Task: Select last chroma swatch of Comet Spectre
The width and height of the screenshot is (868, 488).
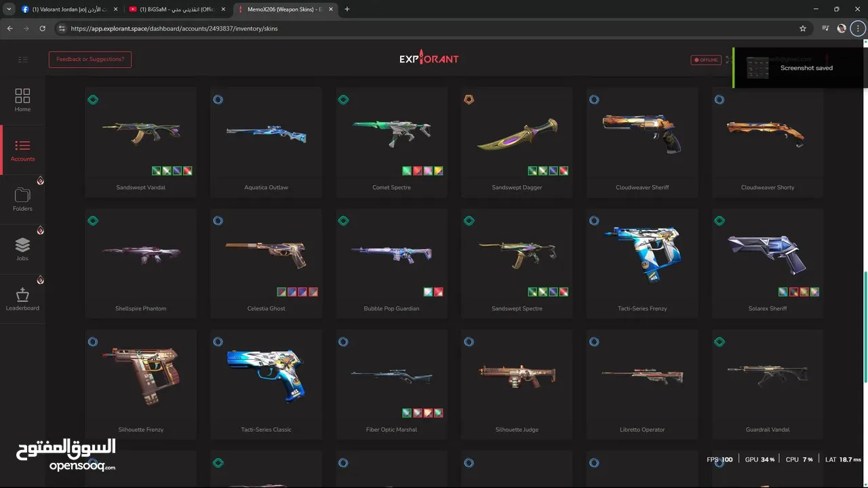Action: tap(439, 171)
